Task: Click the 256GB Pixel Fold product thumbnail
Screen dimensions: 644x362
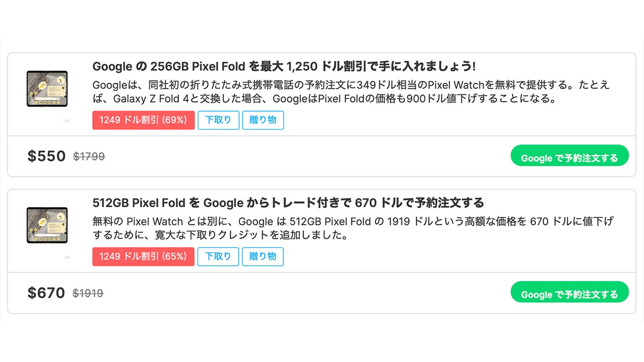Action: [47, 89]
